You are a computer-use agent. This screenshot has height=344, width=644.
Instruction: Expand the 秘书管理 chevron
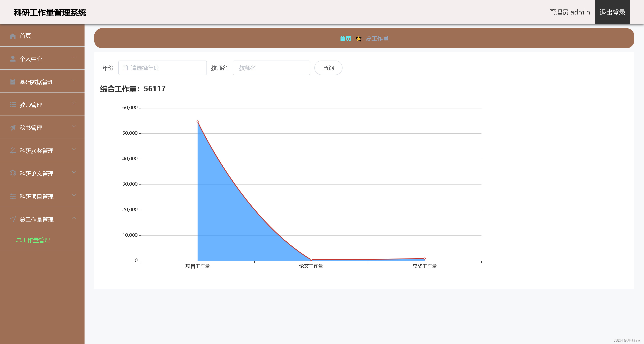coord(74,127)
